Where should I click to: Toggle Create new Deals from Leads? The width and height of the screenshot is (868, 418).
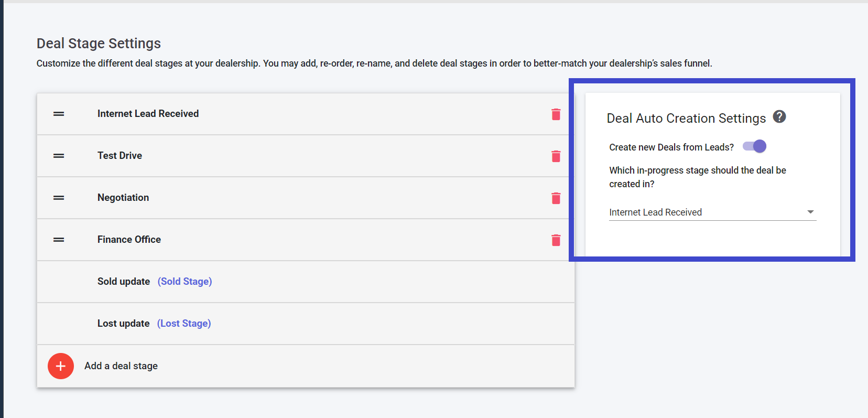(x=755, y=147)
